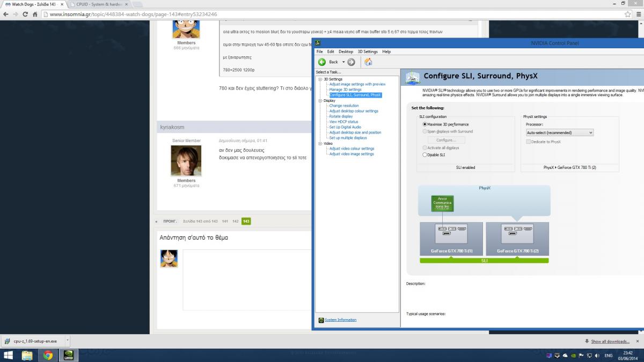The width and height of the screenshot is (644, 362).
Task: Click the ENG language indicator in the tray
Action: tap(609, 355)
